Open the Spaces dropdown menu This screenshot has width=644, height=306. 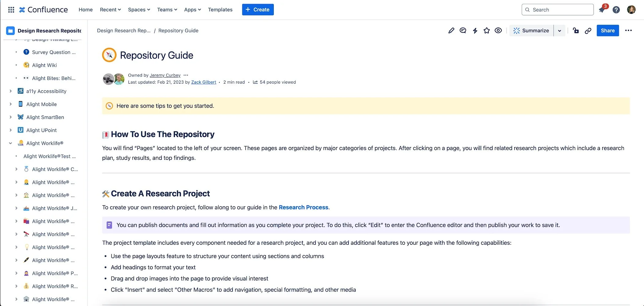139,10
